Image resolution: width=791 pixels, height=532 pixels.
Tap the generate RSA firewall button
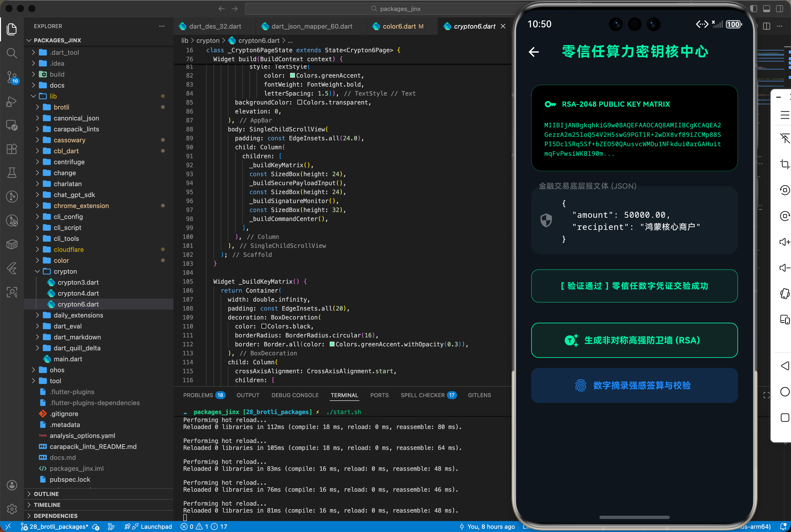pos(634,340)
